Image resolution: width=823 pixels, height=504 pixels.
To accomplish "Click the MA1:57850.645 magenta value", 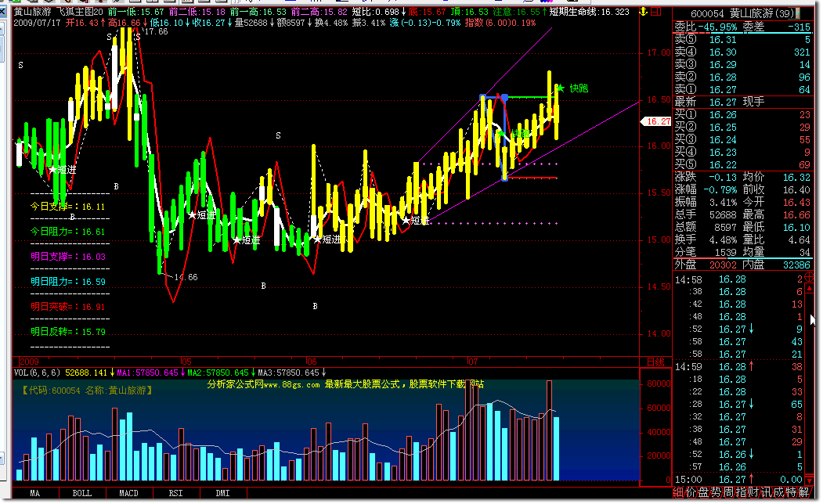I will point(147,373).
